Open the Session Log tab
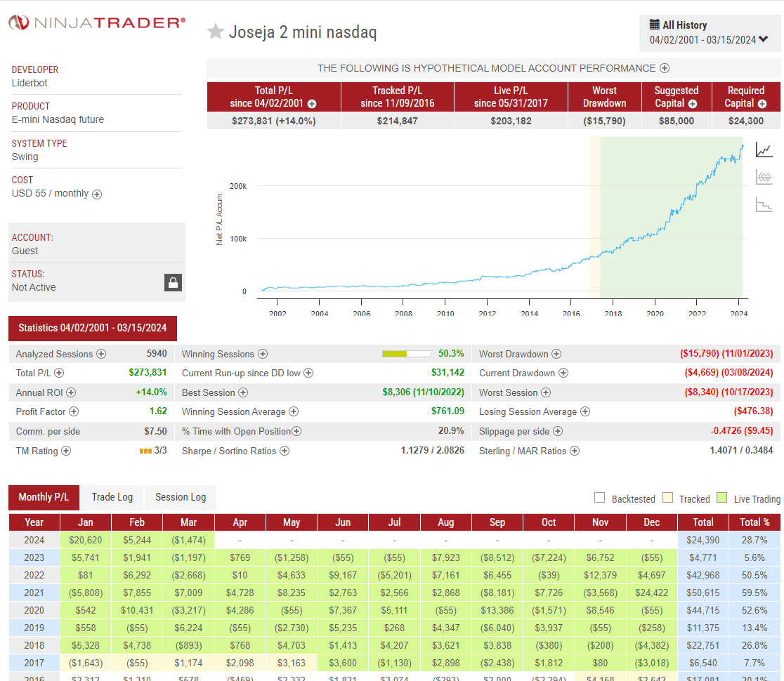The width and height of the screenshot is (784, 681). 181,497
